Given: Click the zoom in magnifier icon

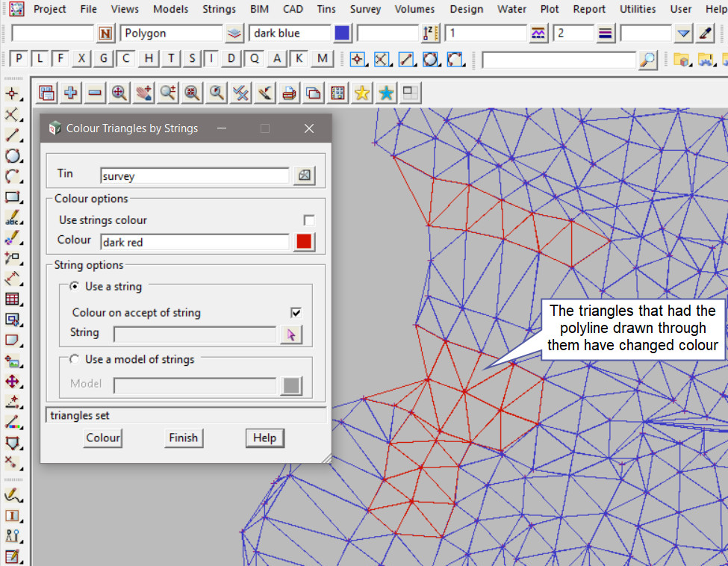Looking at the screenshot, I should (x=119, y=93).
